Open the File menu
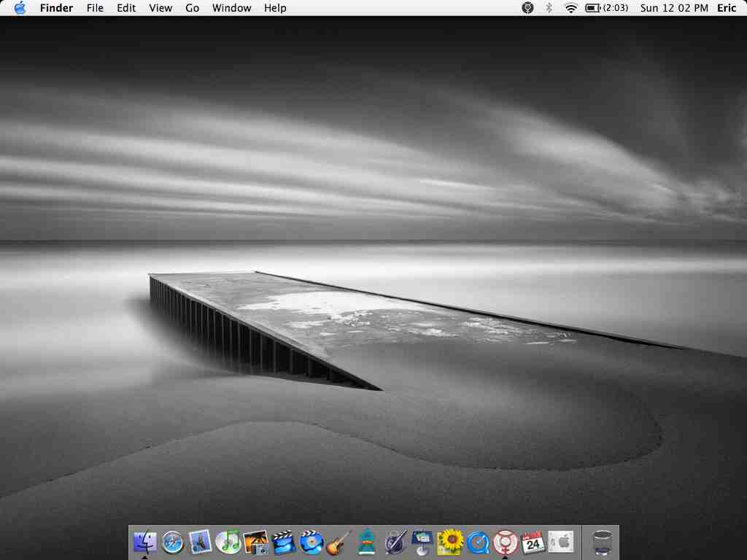 (x=95, y=8)
